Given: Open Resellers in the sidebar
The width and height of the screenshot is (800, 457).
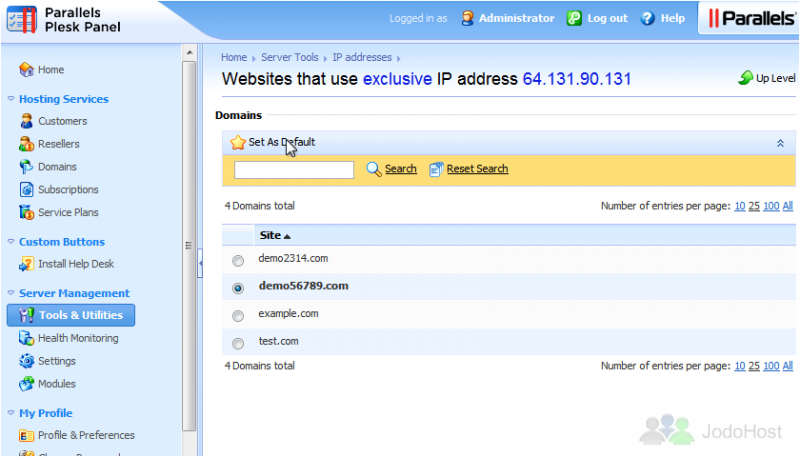Looking at the screenshot, I should [59, 144].
